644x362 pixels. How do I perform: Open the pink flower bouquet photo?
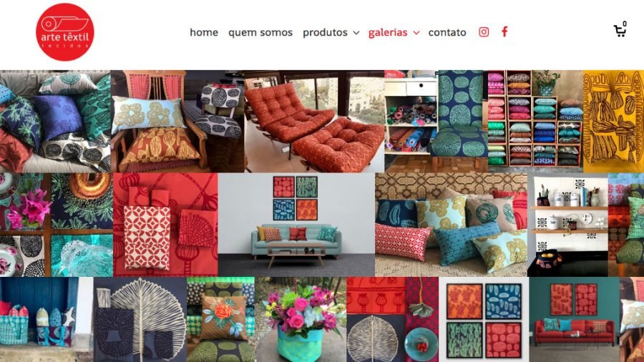pyautogui.click(x=301, y=319)
